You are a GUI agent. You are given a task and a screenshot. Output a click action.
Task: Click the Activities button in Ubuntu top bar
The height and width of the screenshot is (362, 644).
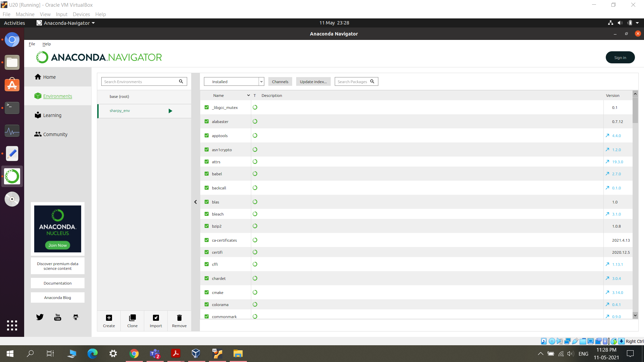14,23
